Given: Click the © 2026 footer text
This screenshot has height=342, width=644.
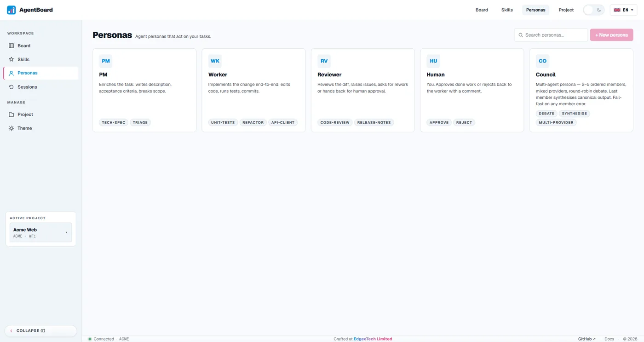Looking at the screenshot, I should [630, 339].
